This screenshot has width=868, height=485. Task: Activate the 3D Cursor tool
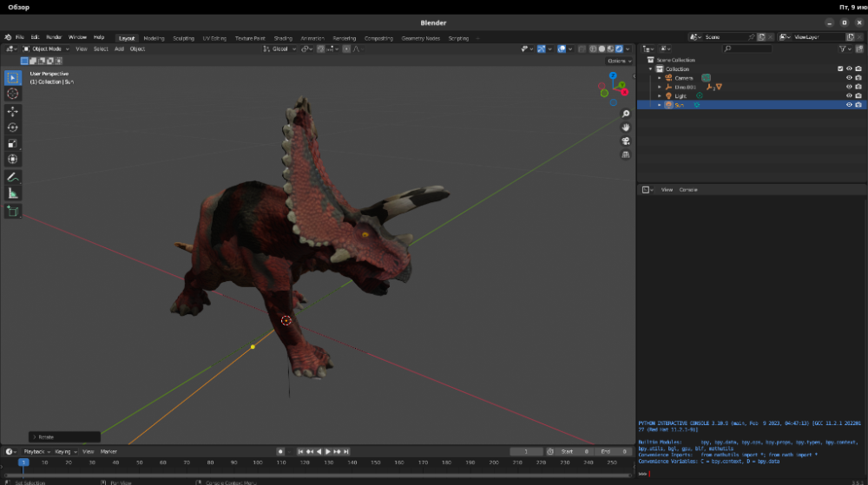13,94
